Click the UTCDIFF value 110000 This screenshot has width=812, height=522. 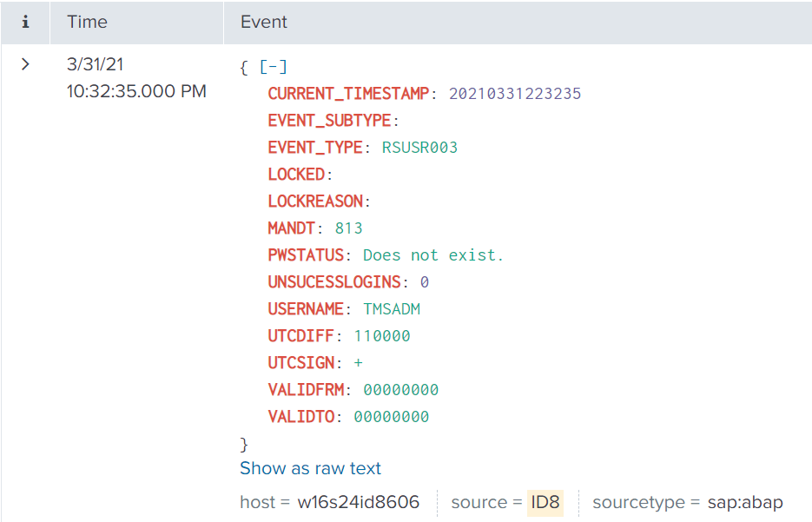click(382, 336)
